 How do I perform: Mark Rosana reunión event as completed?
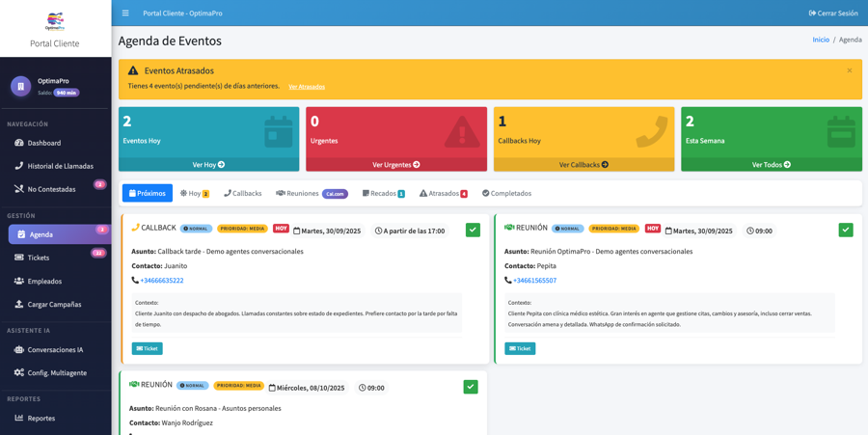(471, 387)
